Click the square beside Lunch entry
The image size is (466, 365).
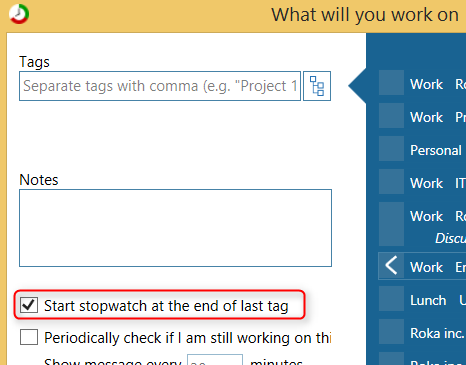(x=391, y=298)
